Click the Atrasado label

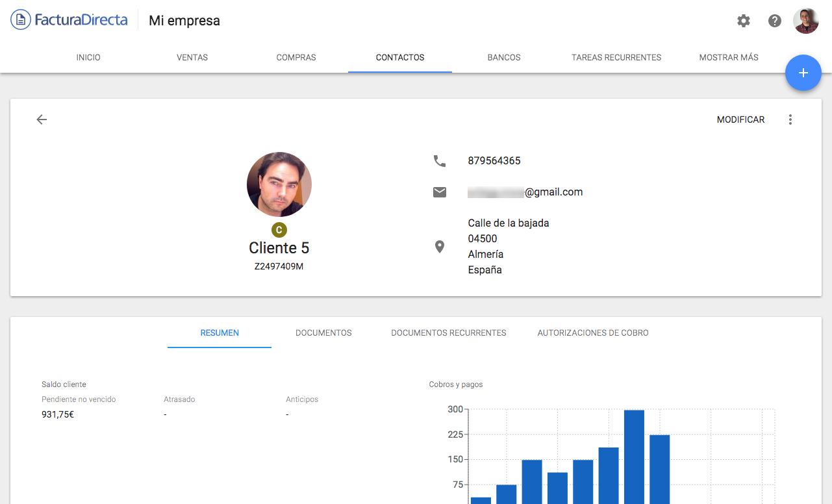(179, 399)
